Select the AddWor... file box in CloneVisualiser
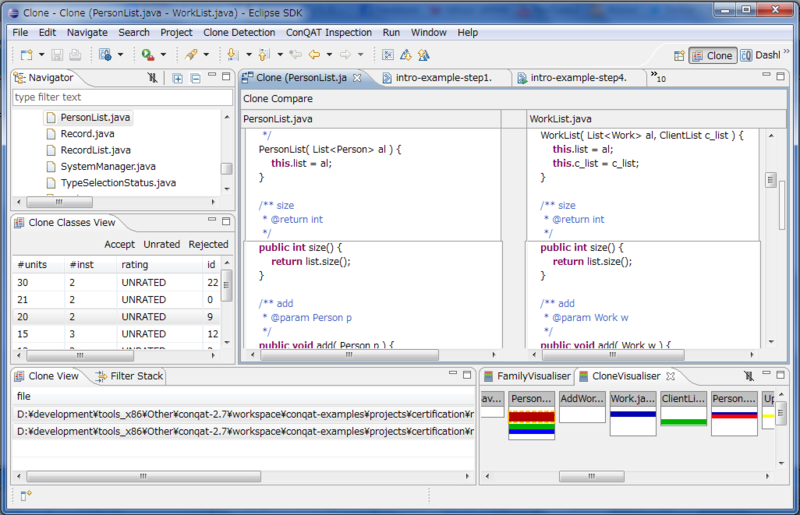The width and height of the screenshot is (800, 515). 582,407
